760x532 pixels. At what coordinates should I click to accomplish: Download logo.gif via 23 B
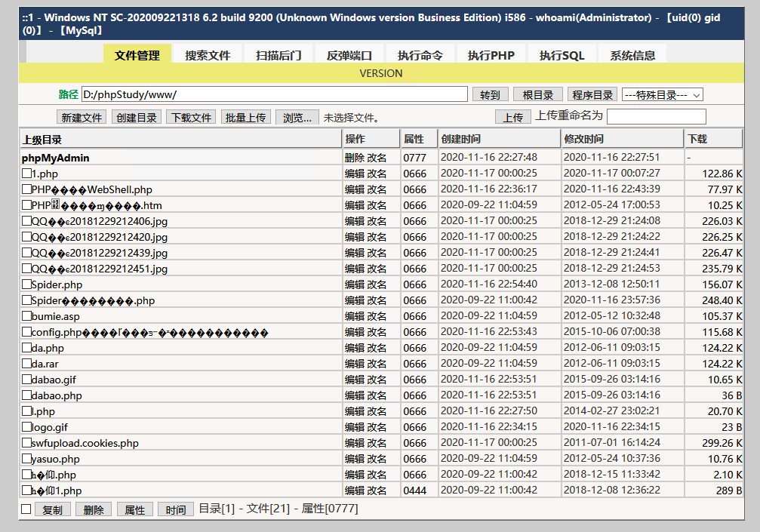731,427
